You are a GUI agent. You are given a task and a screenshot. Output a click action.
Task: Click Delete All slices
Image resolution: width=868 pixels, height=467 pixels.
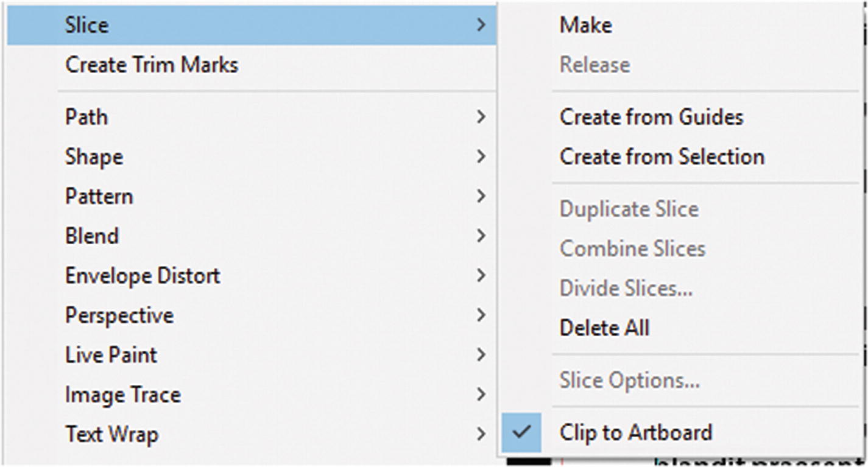click(604, 328)
